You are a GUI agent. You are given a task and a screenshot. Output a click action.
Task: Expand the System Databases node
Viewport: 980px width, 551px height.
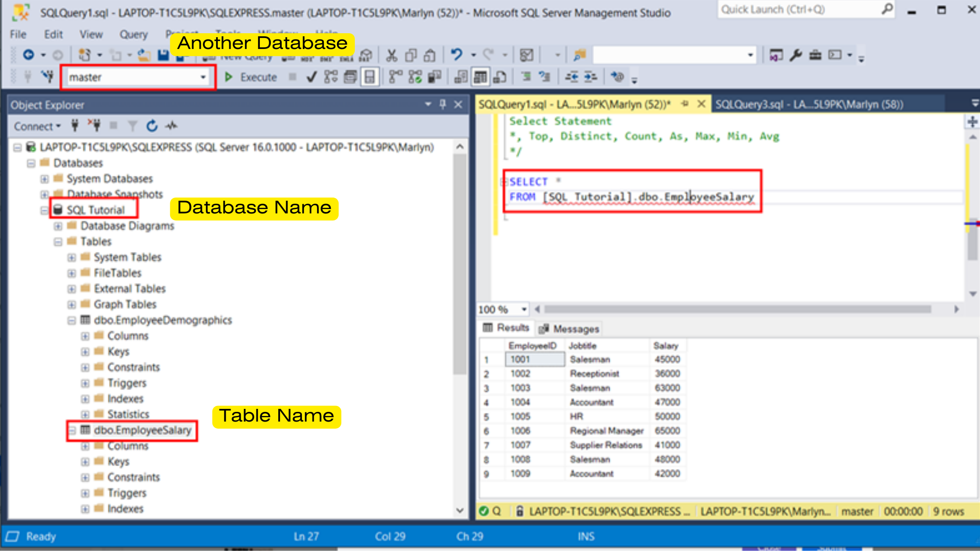(x=45, y=179)
